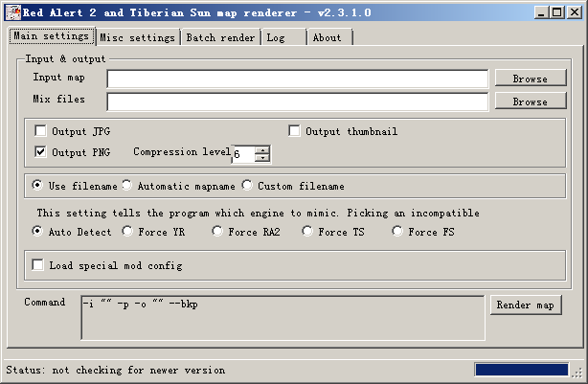The height and width of the screenshot is (384, 588).
Task: Click the Compression level value field
Action: 243,154
